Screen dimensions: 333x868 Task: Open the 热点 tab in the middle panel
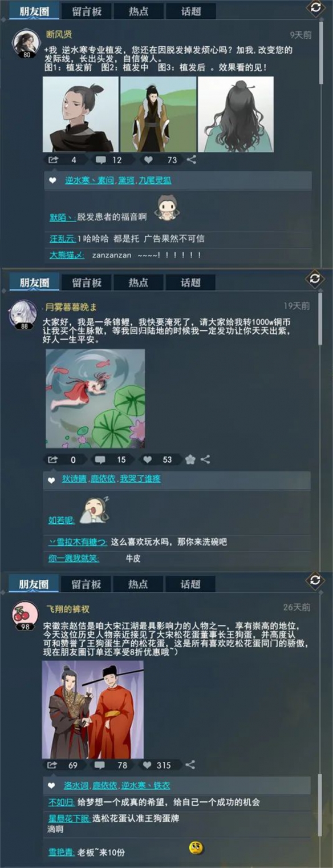(138, 282)
